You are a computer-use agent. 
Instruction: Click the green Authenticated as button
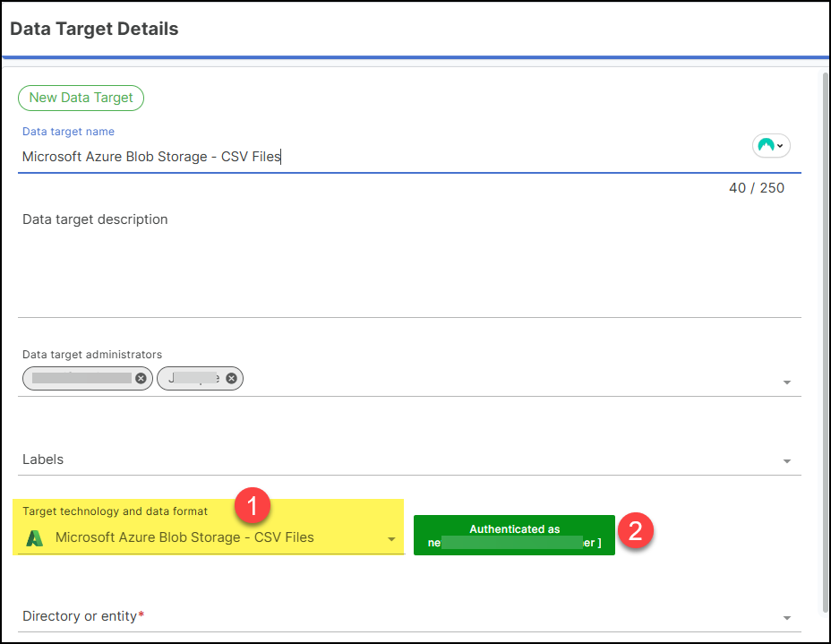pyautogui.click(x=514, y=536)
